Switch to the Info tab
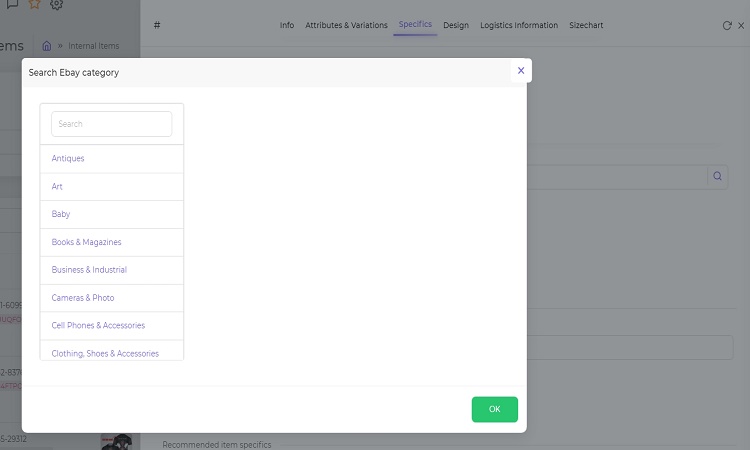Screen dimensions: 750x450 point(287,25)
